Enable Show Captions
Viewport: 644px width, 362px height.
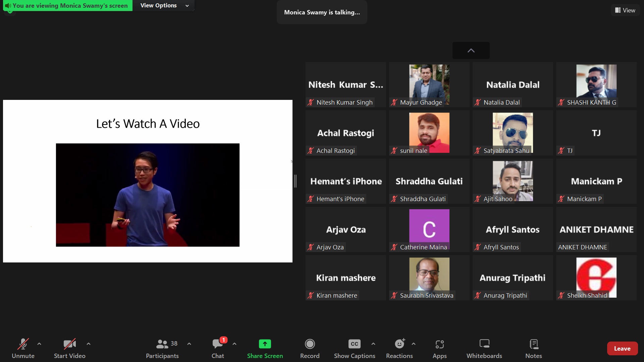click(x=354, y=349)
